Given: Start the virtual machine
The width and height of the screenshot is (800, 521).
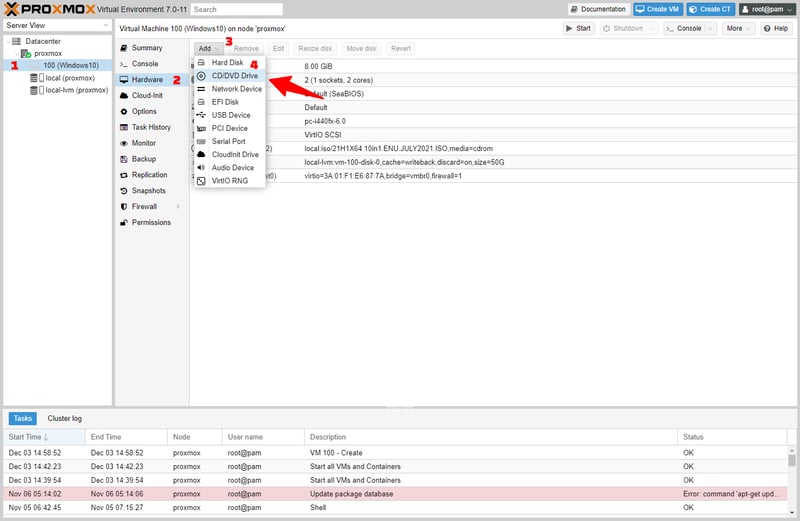Looking at the screenshot, I should tap(579, 28).
